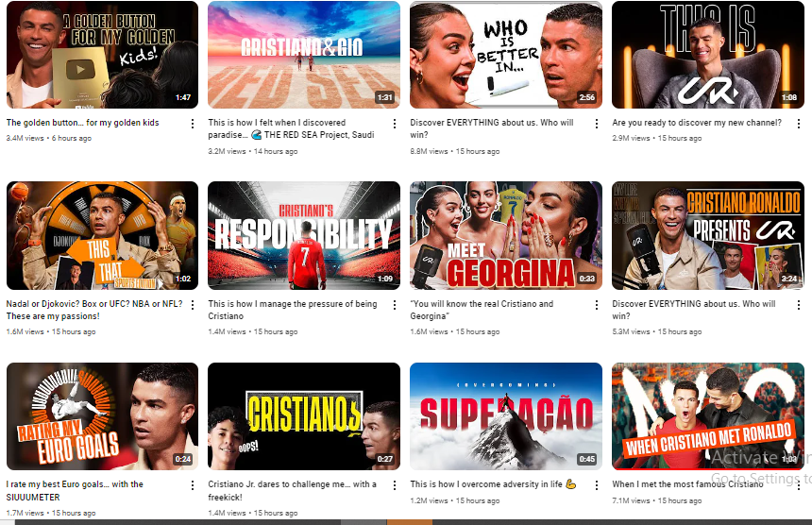812x525 pixels.
Task: Open video title 'The golden button... for my golden kids'
Action: [x=82, y=123]
